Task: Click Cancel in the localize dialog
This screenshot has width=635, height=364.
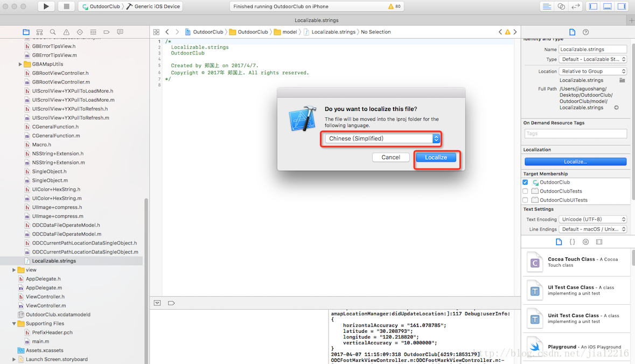Action: pos(391,157)
